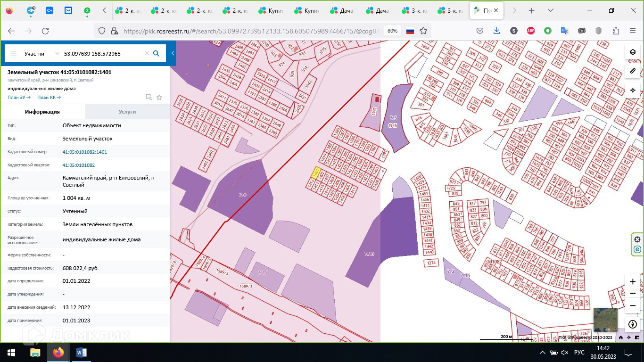Open the Участки search type dropdown

click(x=41, y=54)
